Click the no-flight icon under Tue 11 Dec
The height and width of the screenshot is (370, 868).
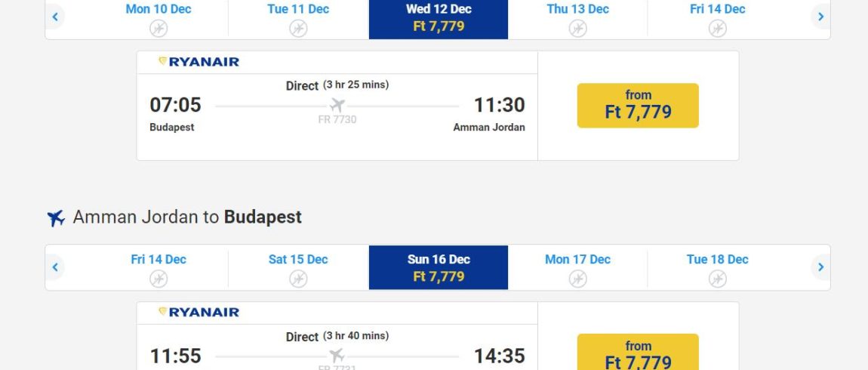point(298,28)
